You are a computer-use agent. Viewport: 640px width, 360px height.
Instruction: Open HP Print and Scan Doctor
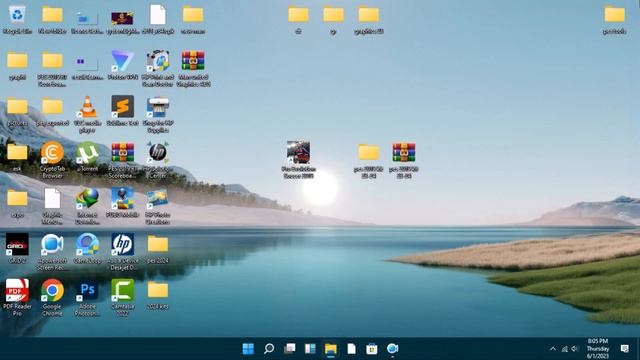click(158, 61)
